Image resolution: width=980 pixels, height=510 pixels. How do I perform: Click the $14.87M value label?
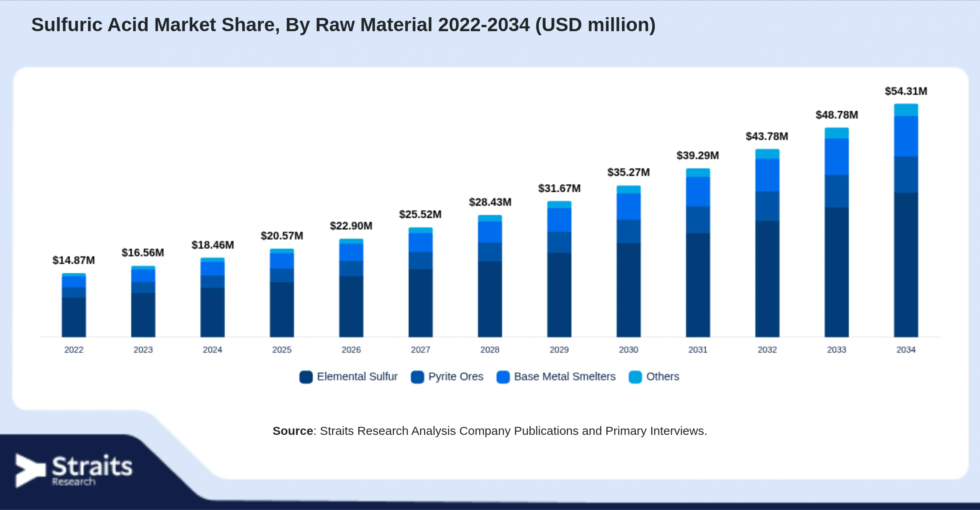point(74,261)
